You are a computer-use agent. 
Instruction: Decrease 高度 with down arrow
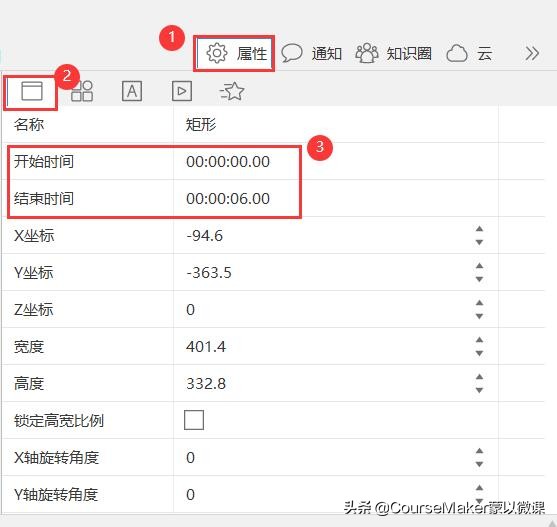[479, 390]
